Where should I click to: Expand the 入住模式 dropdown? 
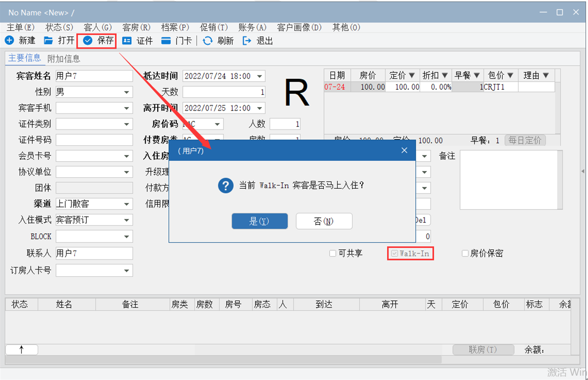127,220
